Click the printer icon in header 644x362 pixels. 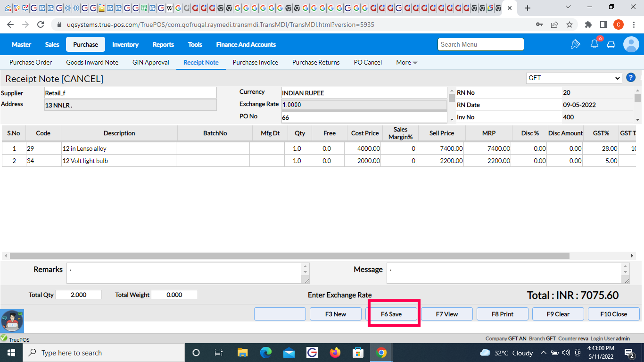coord(611,44)
